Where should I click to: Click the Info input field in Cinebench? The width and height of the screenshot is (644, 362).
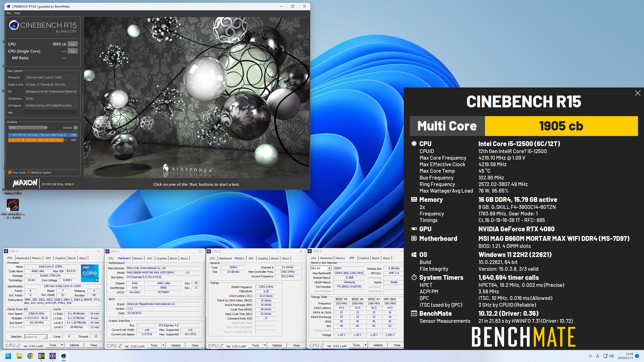pyautogui.click(x=51, y=113)
